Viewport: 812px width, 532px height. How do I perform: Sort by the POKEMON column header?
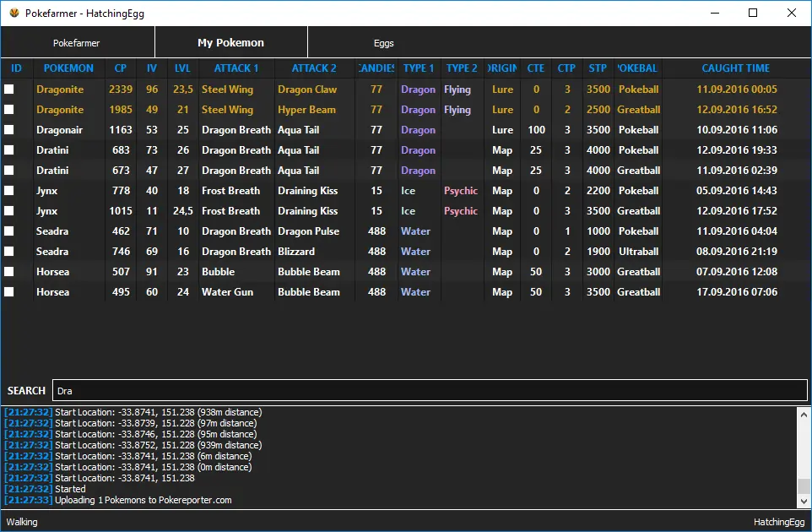click(x=69, y=68)
